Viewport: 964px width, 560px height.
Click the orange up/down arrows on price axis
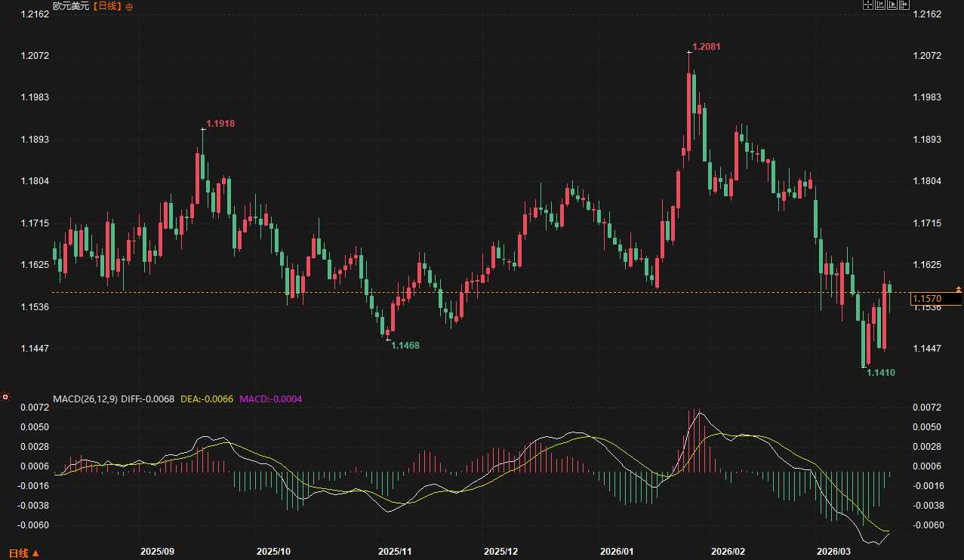click(x=959, y=290)
